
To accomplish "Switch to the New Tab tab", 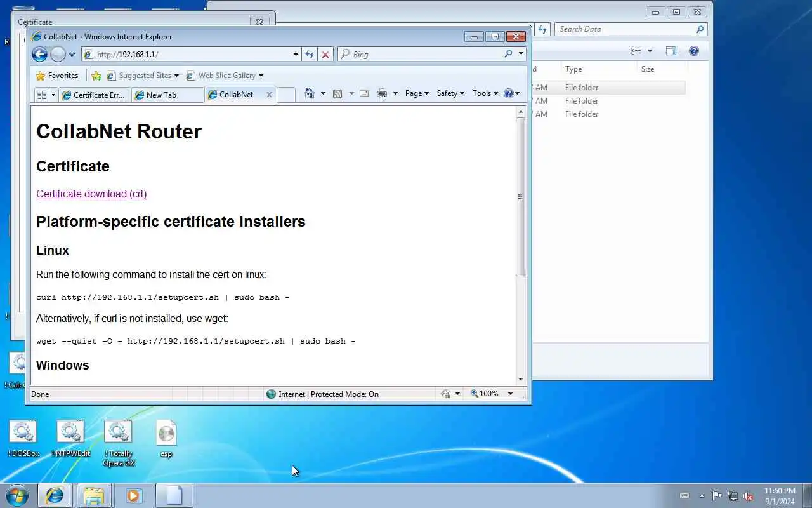I will click(x=168, y=95).
